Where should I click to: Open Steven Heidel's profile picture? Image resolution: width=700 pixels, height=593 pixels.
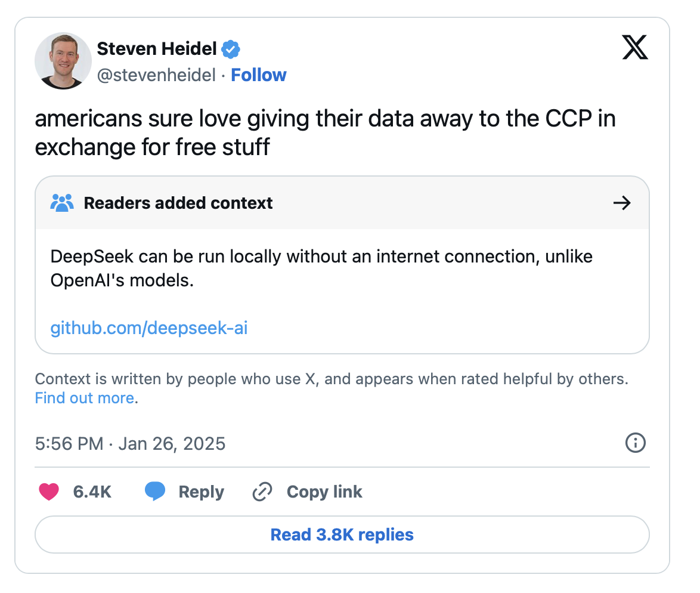tap(63, 61)
